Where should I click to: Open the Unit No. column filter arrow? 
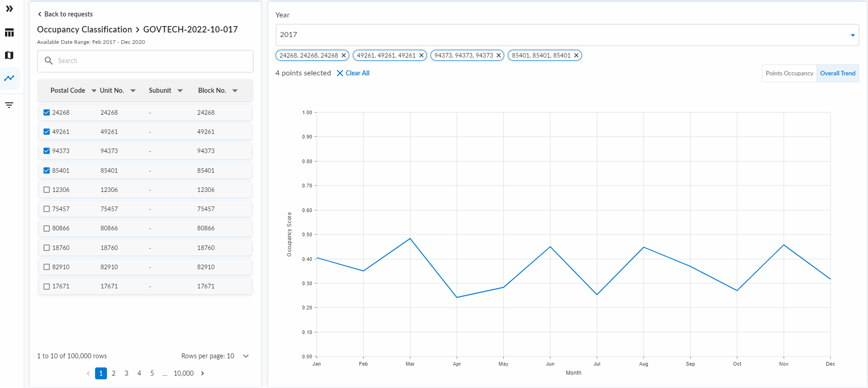pos(133,90)
